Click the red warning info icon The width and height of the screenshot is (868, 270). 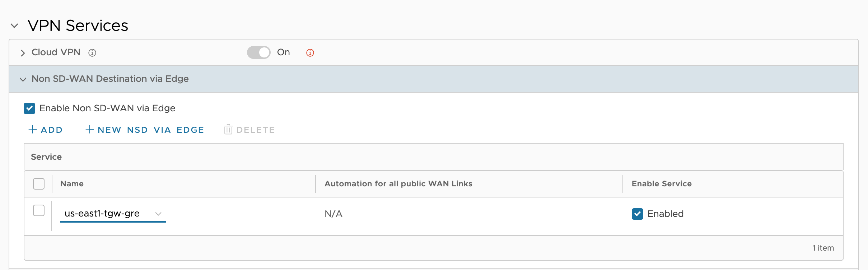pos(310,53)
